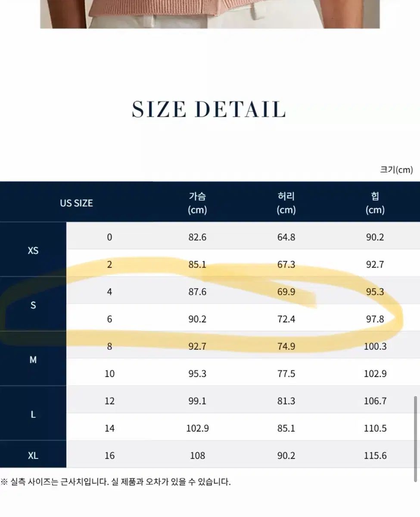Click the hip value 115.6

(375, 455)
